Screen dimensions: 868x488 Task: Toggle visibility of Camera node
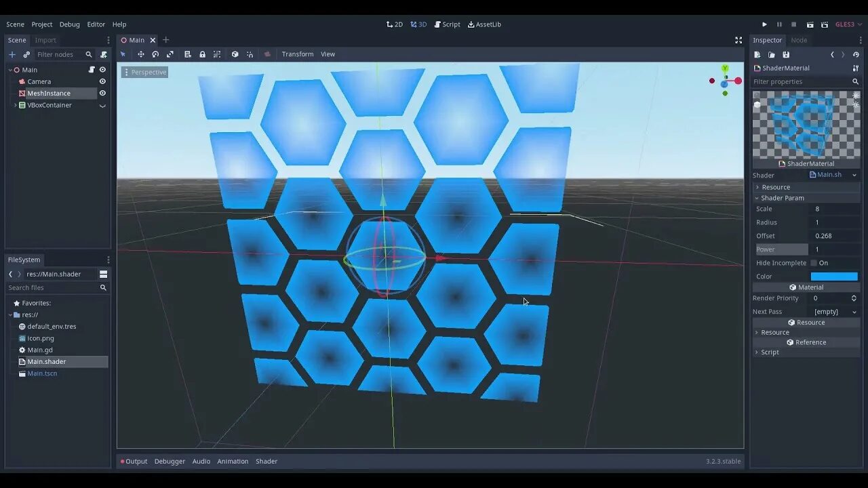coord(103,81)
